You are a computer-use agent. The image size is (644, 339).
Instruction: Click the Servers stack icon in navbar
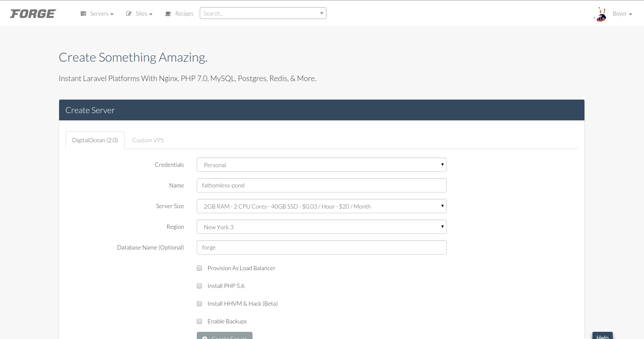pos(83,14)
